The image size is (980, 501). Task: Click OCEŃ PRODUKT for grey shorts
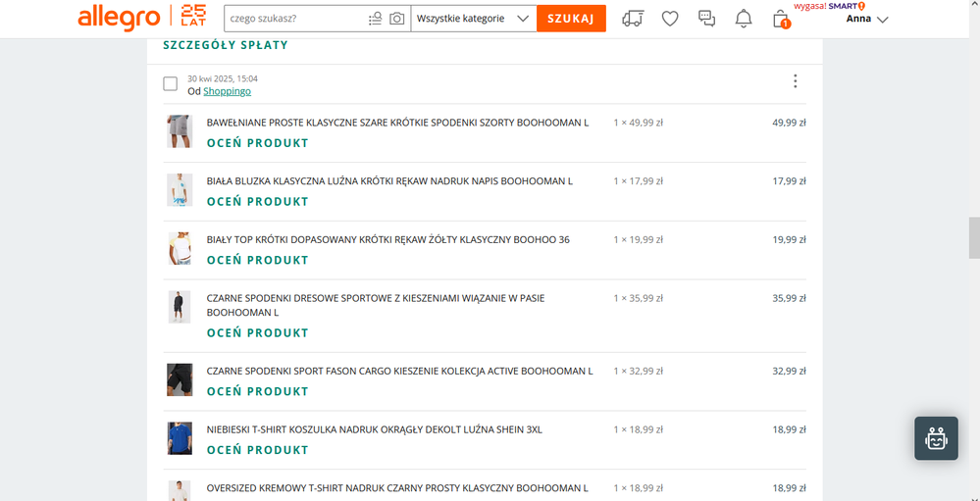[257, 143]
